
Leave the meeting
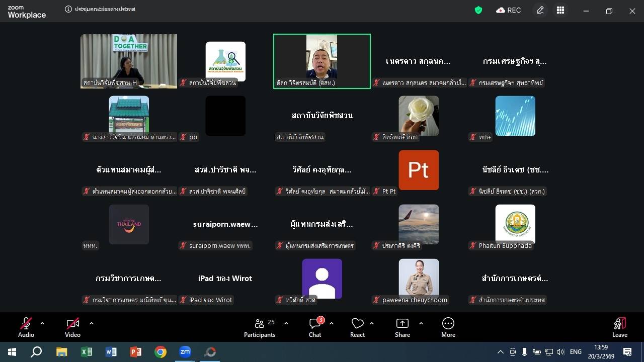click(619, 327)
